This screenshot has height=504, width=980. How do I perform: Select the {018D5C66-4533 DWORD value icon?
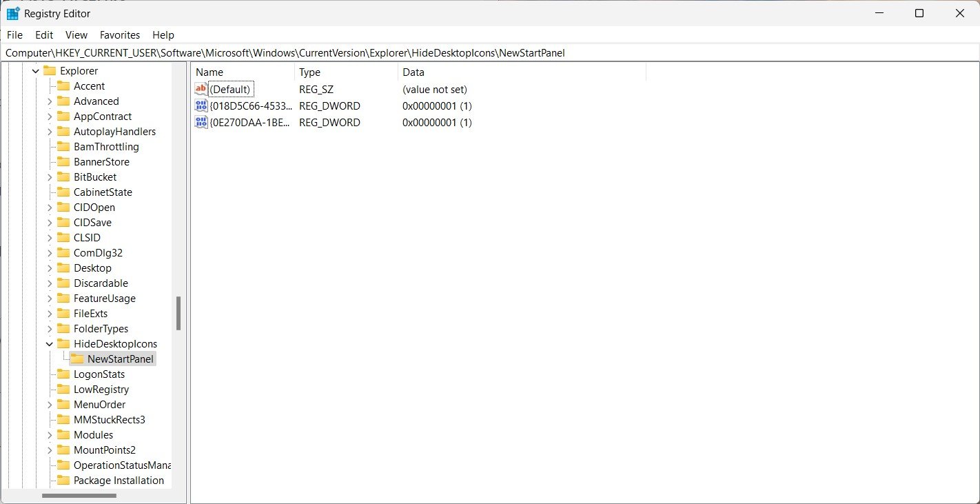tap(201, 105)
